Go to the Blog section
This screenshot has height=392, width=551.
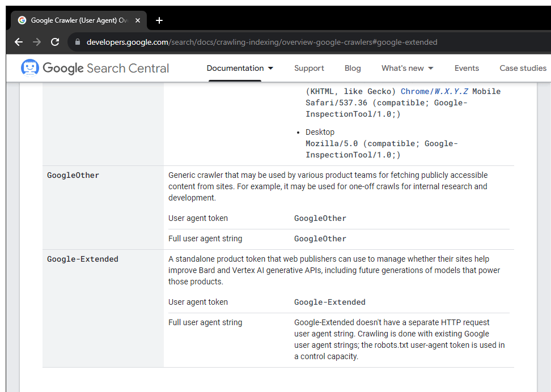353,68
